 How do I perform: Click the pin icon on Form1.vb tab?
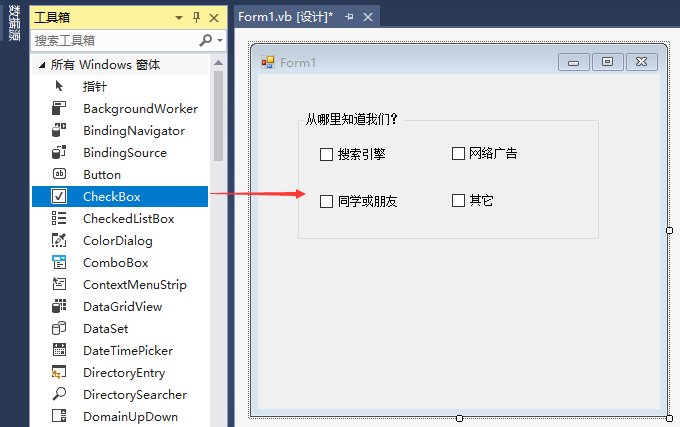click(349, 17)
